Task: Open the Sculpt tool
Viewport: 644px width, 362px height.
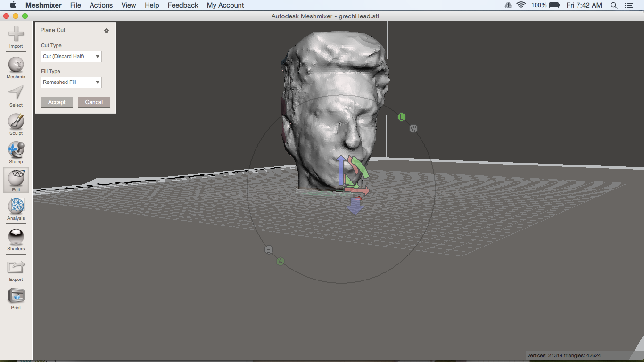Action: 16,124
